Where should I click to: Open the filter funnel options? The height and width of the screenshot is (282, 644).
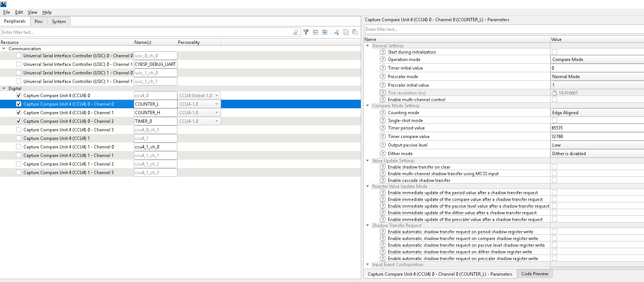[x=306, y=32]
